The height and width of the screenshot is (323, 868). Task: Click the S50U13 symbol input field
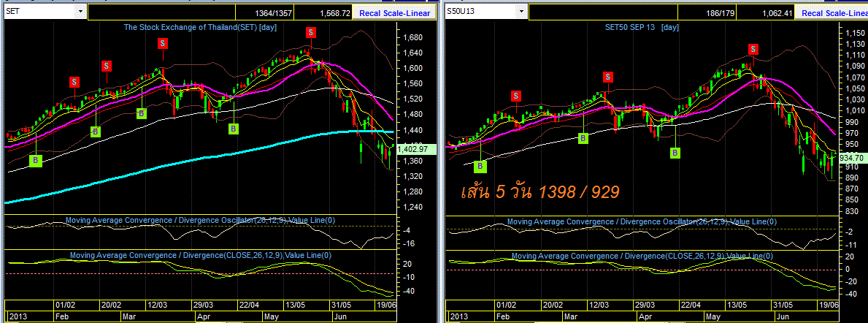(x=480, y=11)
